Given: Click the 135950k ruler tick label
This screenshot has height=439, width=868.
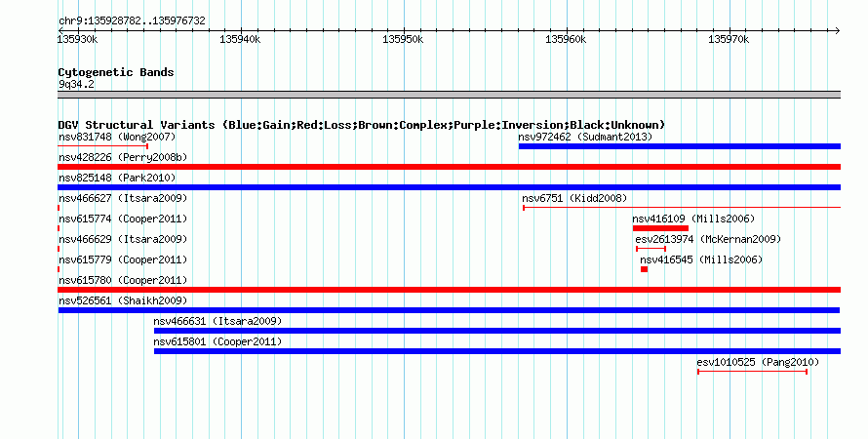Looking at the screenshot, I should click(403, 39).
